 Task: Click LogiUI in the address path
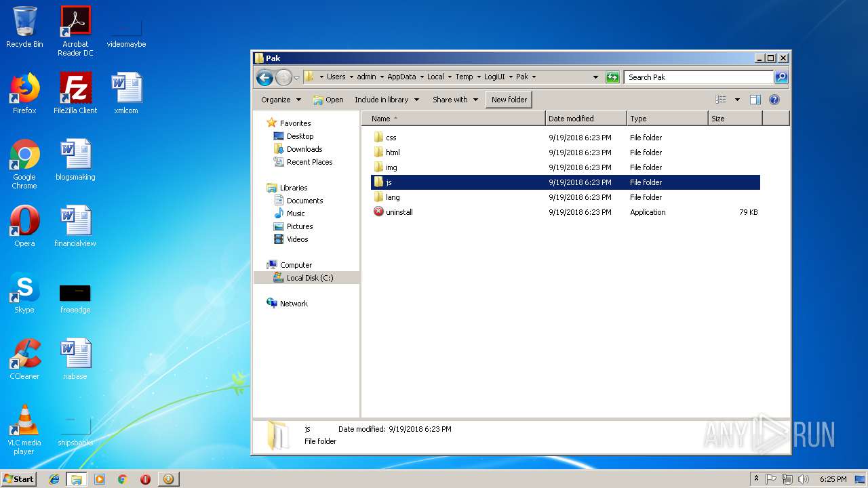pos(494,77)
